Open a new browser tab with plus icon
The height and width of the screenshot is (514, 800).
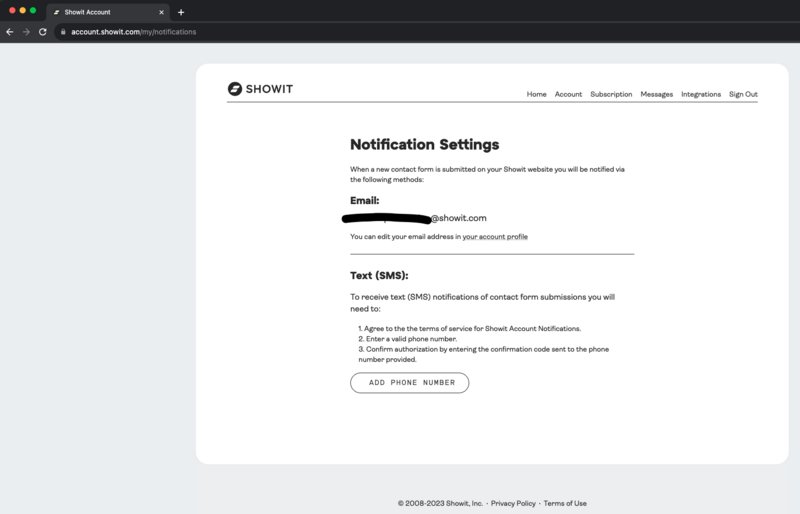point(181,12)
